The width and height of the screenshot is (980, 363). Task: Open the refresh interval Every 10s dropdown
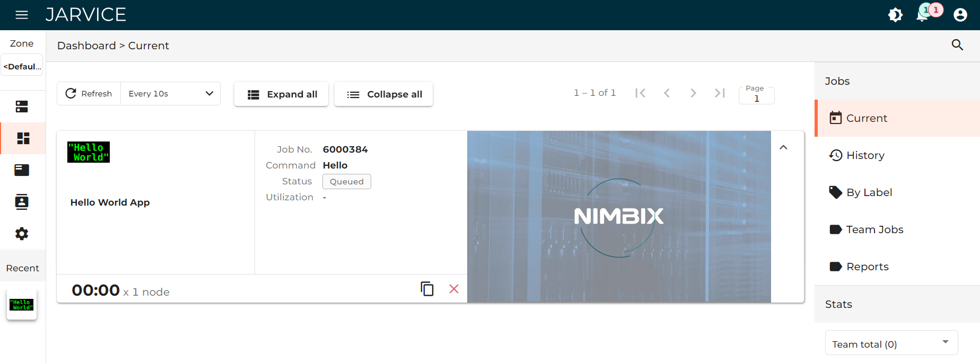[x=170, y=94]
